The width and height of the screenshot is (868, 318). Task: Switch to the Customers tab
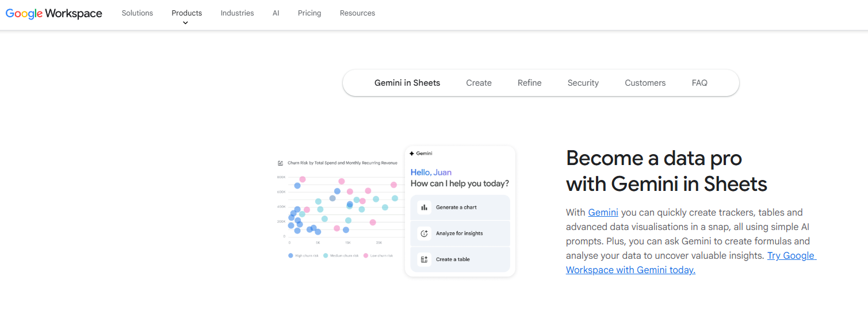tap(645, 83)
